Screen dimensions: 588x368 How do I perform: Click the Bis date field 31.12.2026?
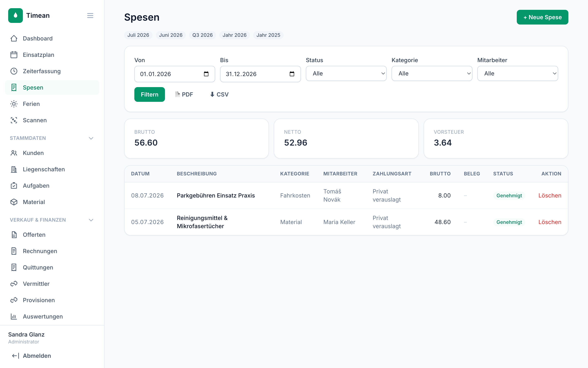(x=260, y=74)
